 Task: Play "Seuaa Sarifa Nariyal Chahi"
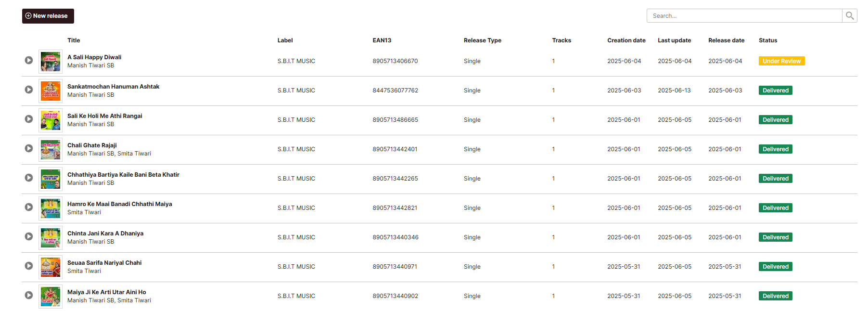coord(29,267)
